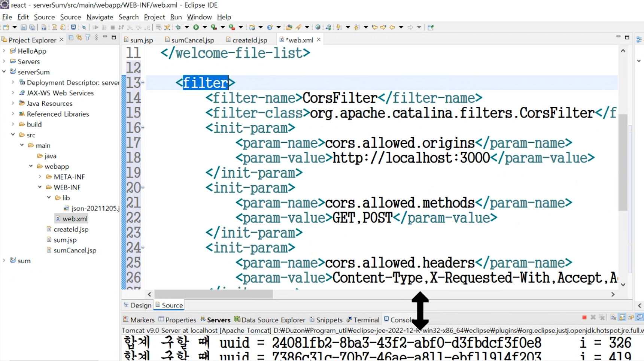
Task: Click the Outline icon on the right sidebar
Action: coord(639,39)
